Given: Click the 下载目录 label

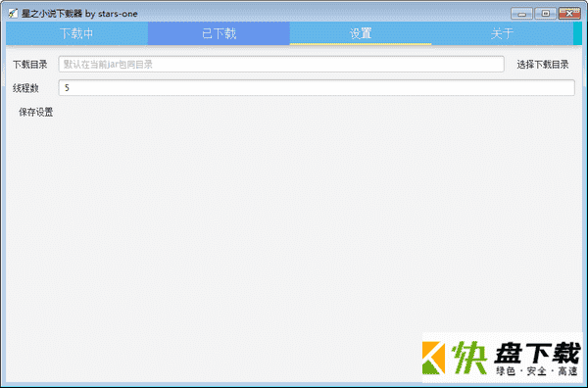Looking at the screenshot, I should (x=30, y=65).
